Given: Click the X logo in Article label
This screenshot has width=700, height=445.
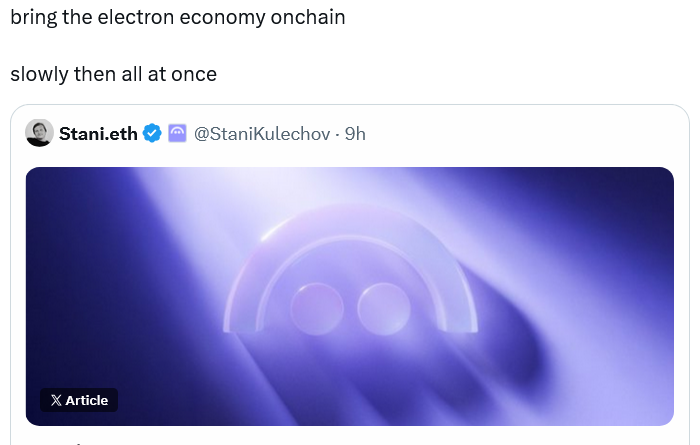Looking at the screenshot, I should click(55, 400).
